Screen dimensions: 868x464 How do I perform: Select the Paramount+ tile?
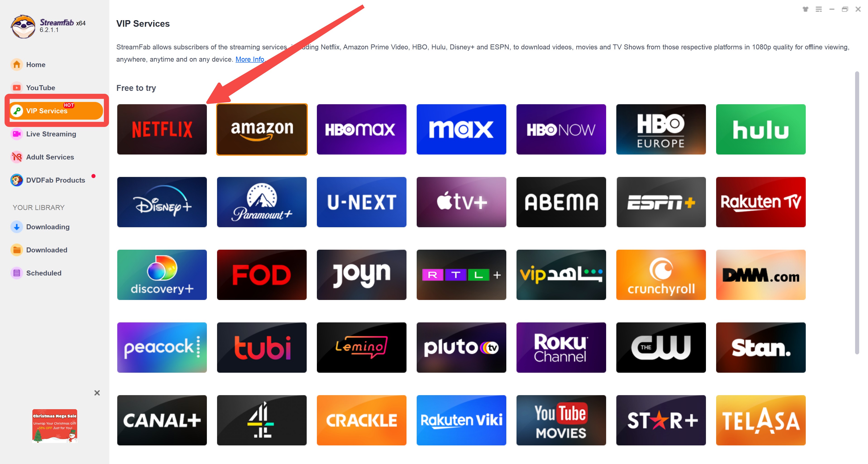pyautogui.click(x=262, y=202)
